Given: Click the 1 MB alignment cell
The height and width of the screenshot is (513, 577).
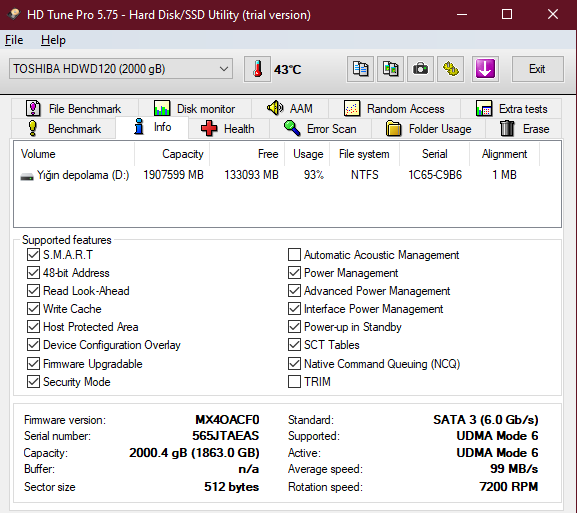Looking at the screenshot, I should [x=505, y=175].
